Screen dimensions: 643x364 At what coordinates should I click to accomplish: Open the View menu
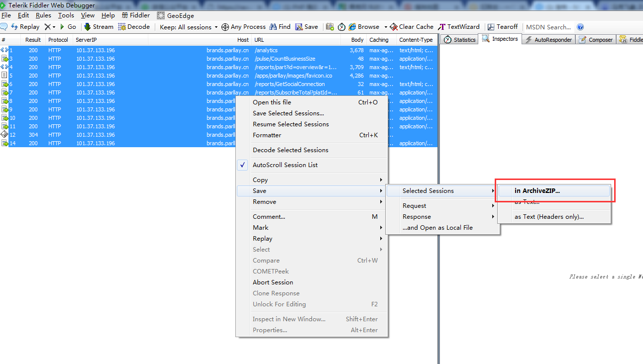88,15
